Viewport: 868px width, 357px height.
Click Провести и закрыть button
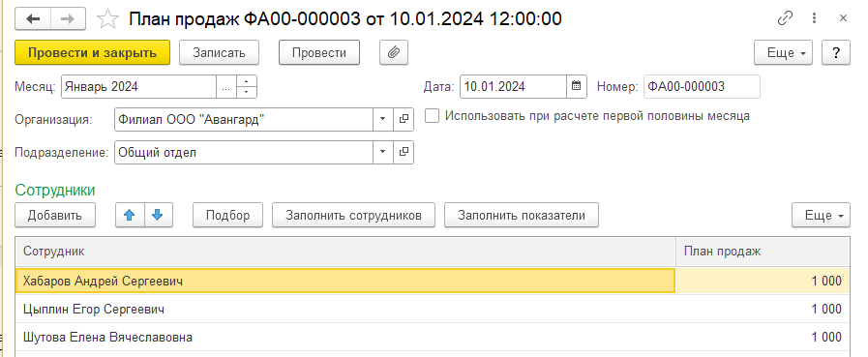(93, 53)
